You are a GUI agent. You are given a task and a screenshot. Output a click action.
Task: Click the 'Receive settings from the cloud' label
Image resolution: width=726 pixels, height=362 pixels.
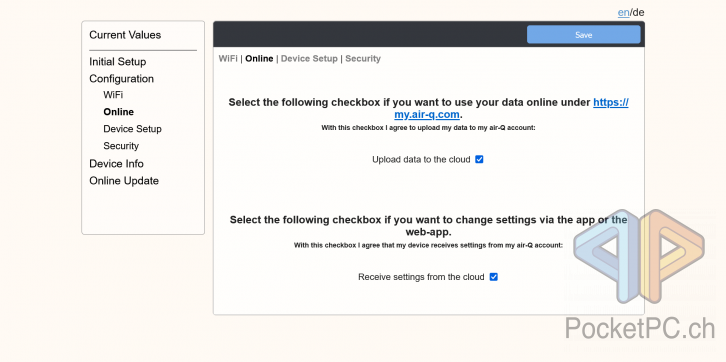pos(421,277)
